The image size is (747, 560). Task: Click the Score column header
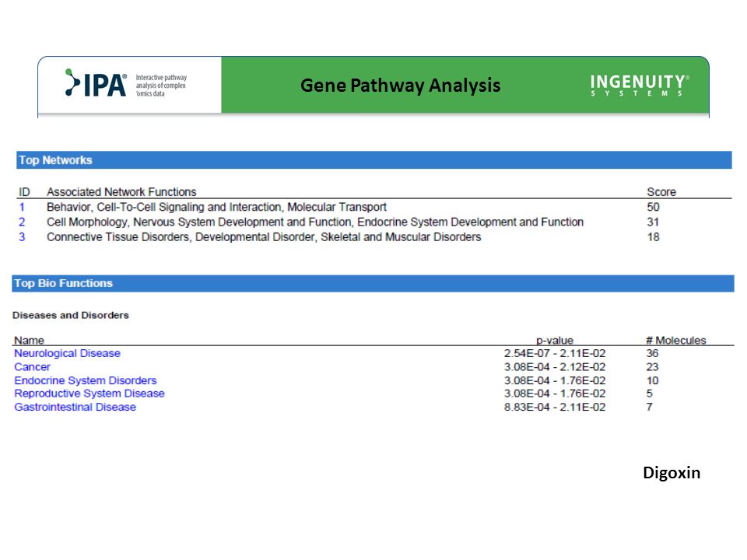tap(661, 192)
